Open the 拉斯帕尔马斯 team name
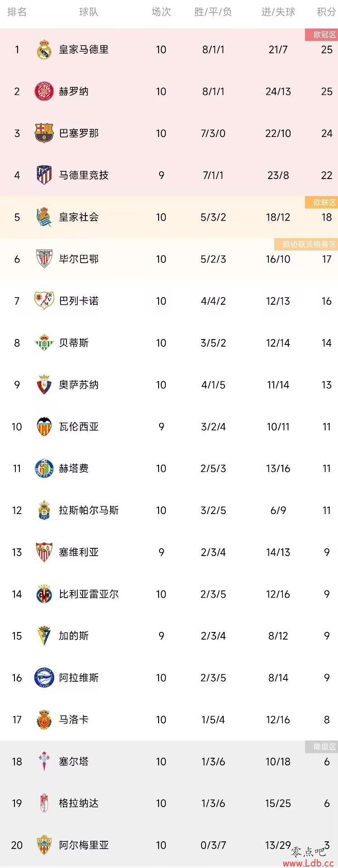 [89, 510]
